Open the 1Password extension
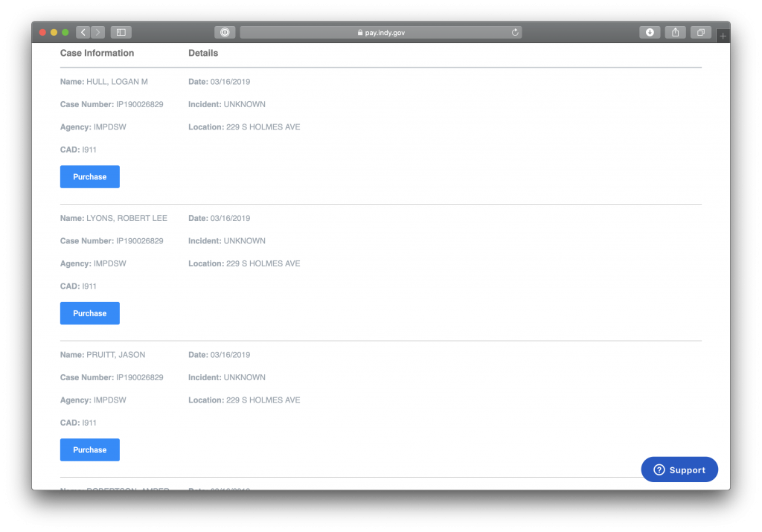The image size is (762, 532). pyautogui.click(x=225, y=33)
